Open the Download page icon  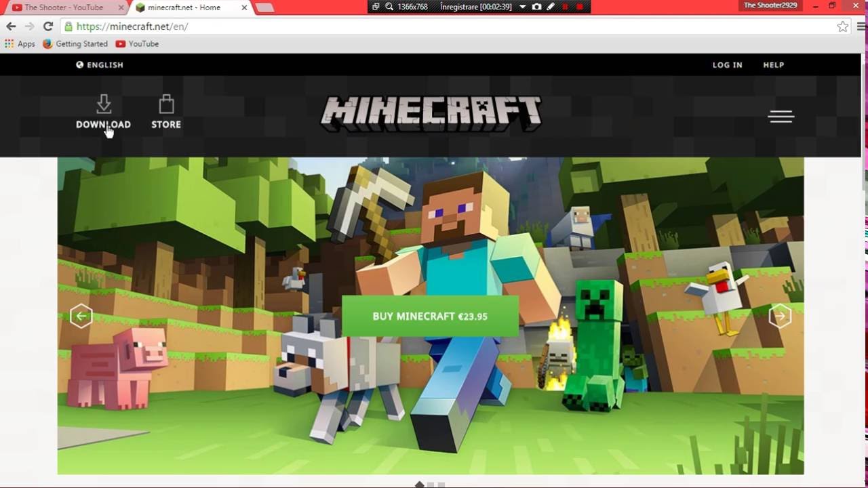(103, 104)
